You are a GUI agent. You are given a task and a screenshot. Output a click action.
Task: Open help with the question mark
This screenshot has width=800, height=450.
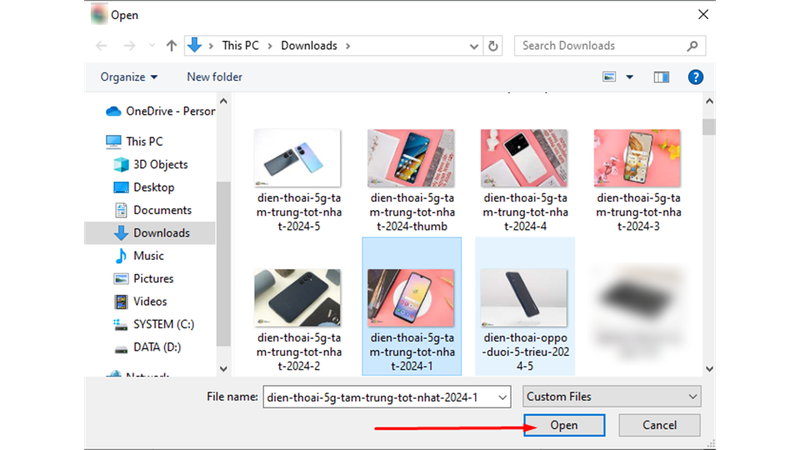tap(695, 77)
